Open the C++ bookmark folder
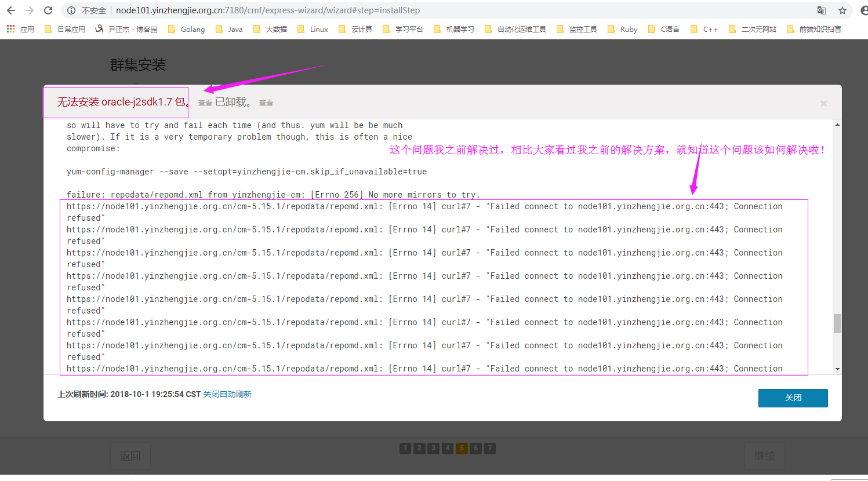 [704, 29]
